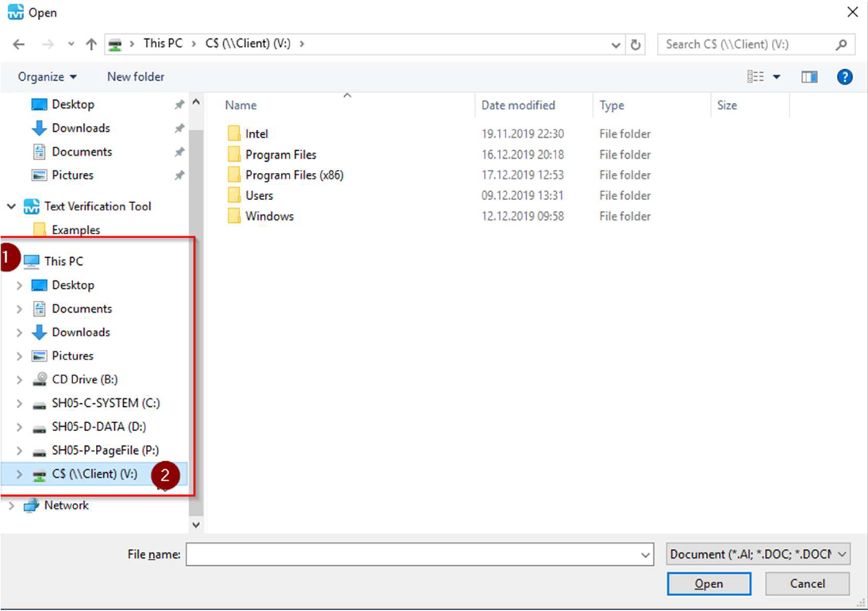868x611 pixels.
Task: Show the preview pane
Action: [808, 76]
